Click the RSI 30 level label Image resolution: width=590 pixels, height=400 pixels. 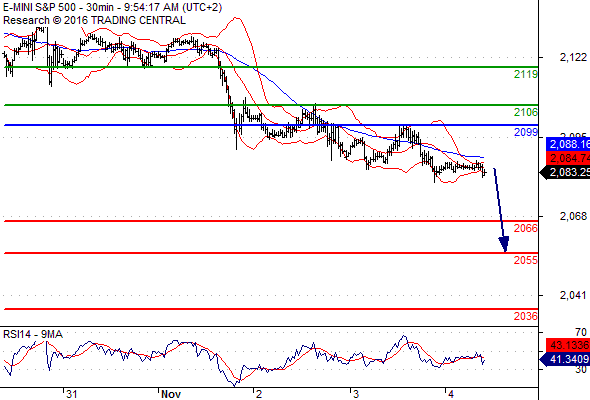(x=581, y=370)
